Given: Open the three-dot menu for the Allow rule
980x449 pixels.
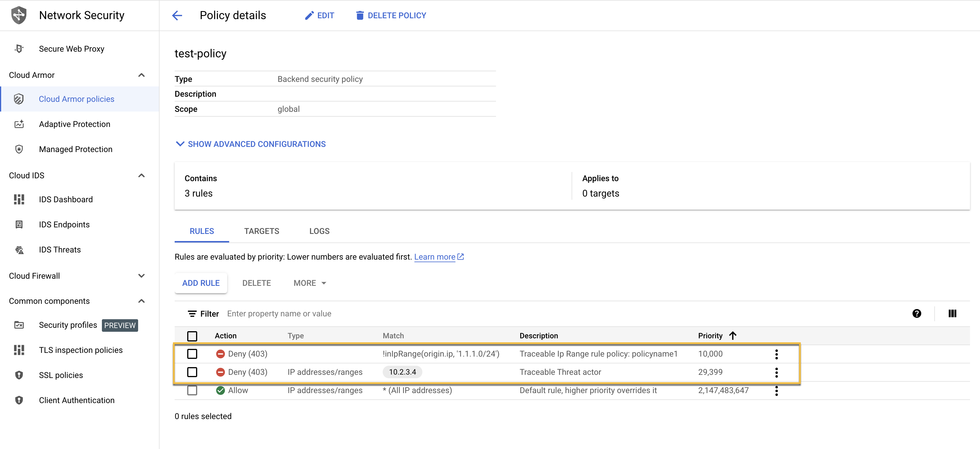Looking at the screenshot, I should coord(777,391).
